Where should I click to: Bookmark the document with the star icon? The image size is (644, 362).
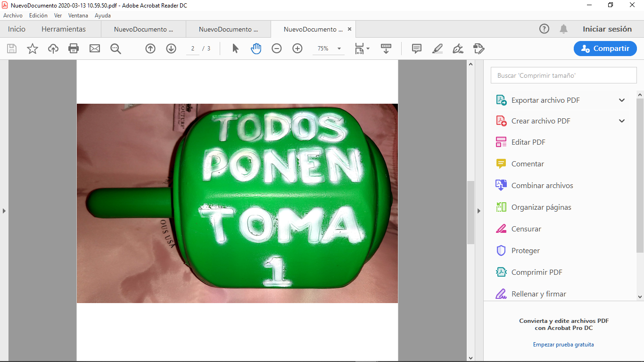pyautogui.click(x=33, y=49)
